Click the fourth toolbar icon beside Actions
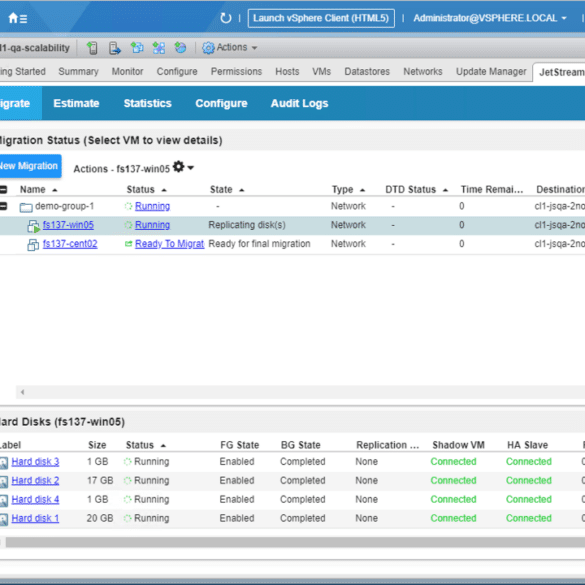This screenshot has height=585, width=585. click(159, 47)
